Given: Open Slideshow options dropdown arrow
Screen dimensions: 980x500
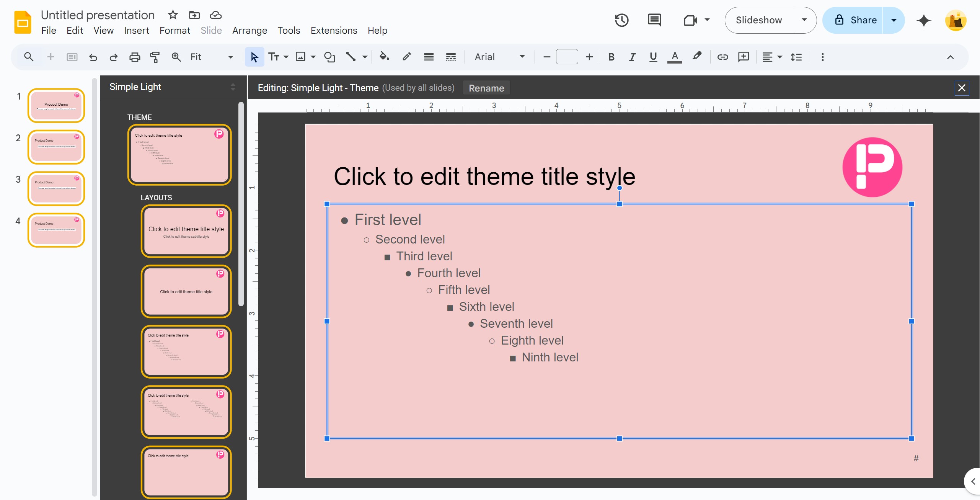Looking at the screenshot, I should (804, 20).
